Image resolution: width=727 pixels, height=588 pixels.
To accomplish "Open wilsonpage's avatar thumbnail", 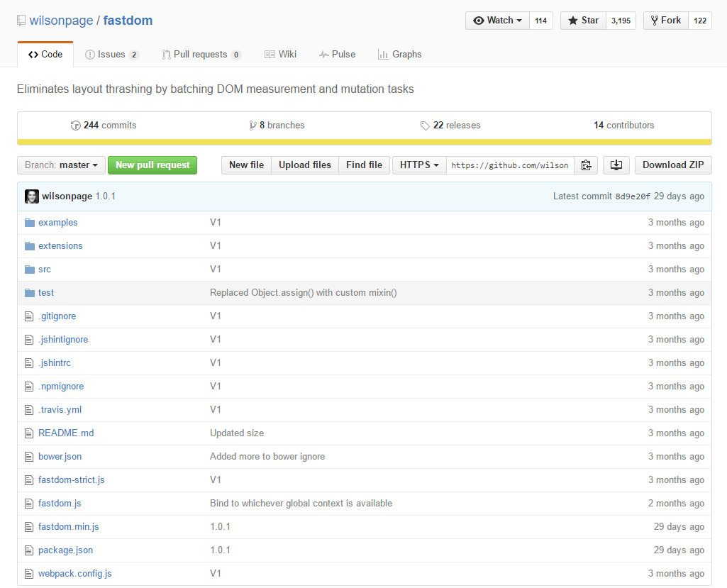I will point(31,196).
